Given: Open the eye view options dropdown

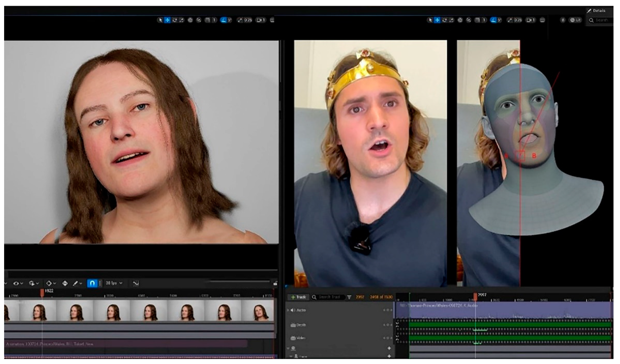Looking at the screenshot, I should [x=18, y=283].
